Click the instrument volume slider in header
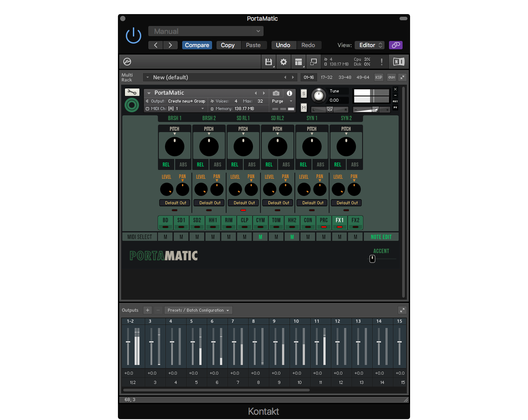528x420 pixels. (371, 109)
